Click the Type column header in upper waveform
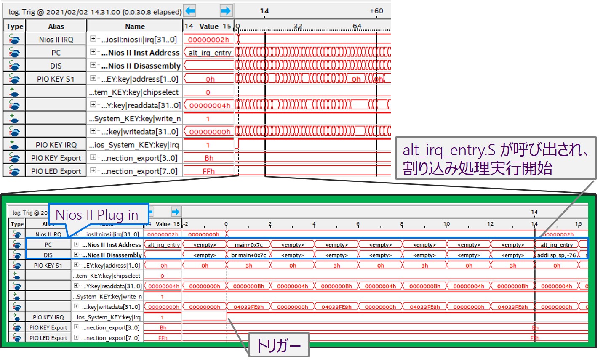 pyautogui.click(x=15, y=26)
